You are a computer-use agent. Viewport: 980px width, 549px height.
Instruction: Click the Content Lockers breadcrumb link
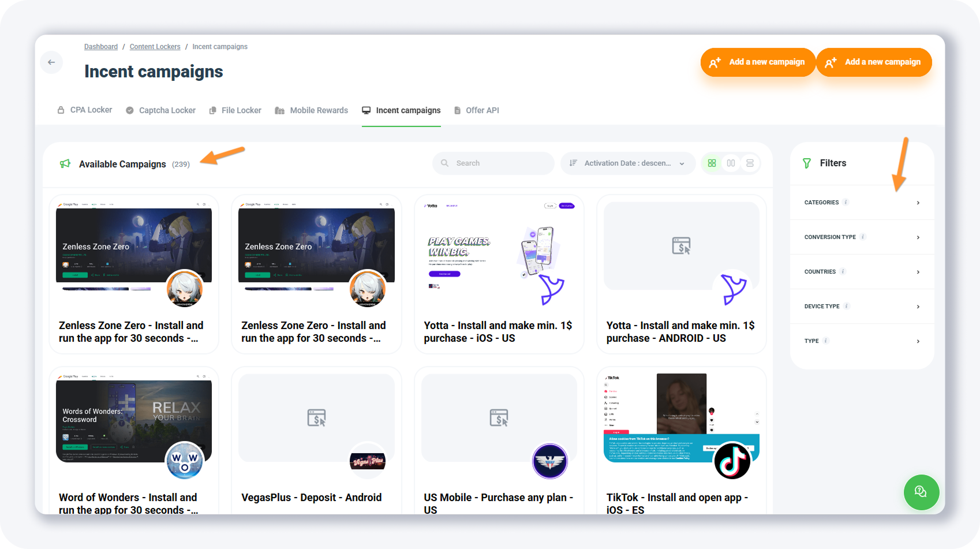(155, 47)
